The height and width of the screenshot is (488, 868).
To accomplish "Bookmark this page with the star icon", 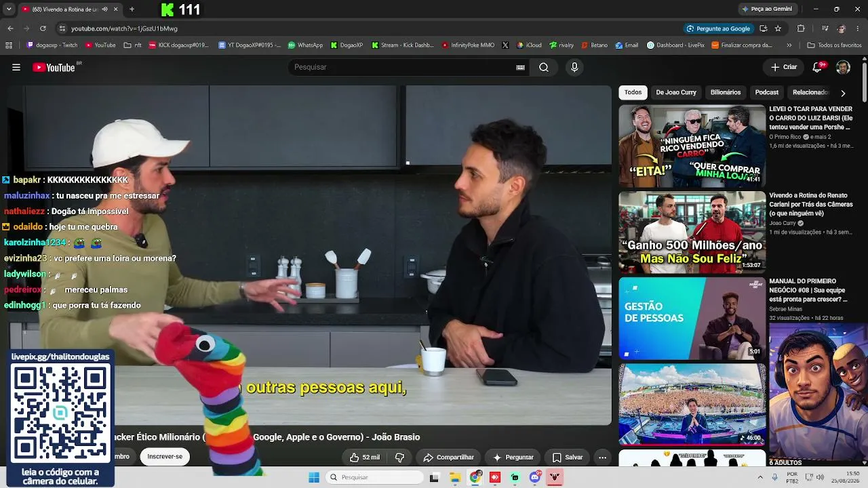I will click(778, 28).
